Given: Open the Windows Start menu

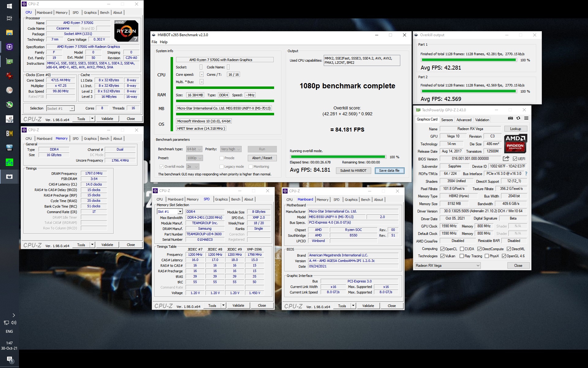Looking at the screenshot, I should click(9, 6).
